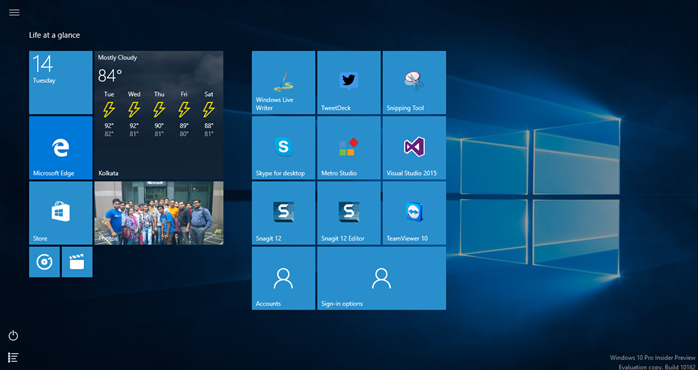This screenshot has height=370, width=698.
Task: Open the Store tile
Action: click(x=61, y=213)
